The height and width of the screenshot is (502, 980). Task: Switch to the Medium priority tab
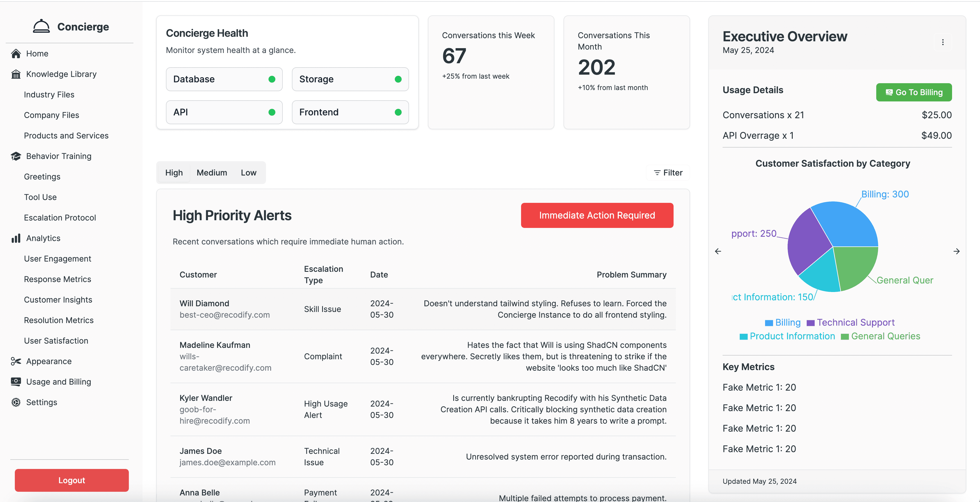[x=212, y=173]
